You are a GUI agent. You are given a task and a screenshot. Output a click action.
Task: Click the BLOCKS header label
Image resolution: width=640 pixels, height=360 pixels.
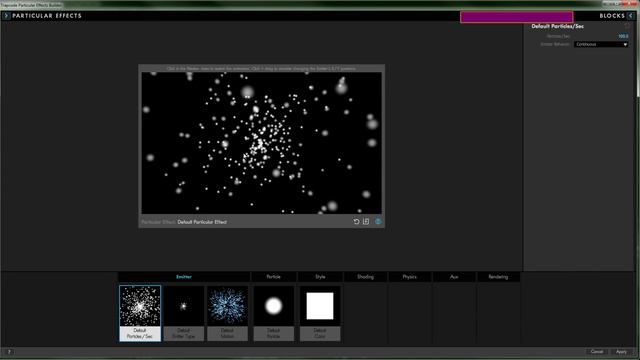click(612, 16)
